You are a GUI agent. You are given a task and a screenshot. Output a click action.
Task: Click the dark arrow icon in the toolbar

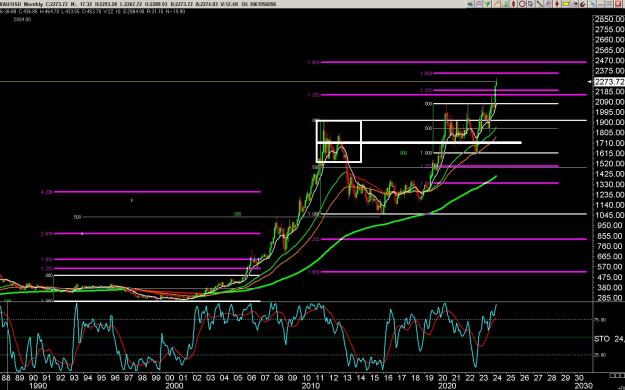(470, 4)
